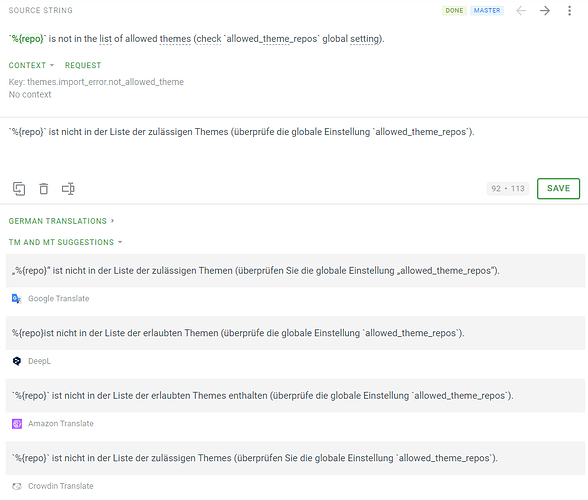Click the %{repo} placeholder in source
588x500 pixels.
(x=28, y=39)
